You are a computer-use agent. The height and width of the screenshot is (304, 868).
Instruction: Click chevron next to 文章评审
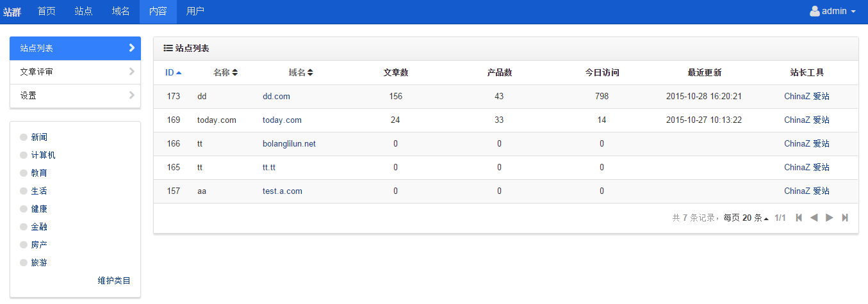tap(132, 72)
